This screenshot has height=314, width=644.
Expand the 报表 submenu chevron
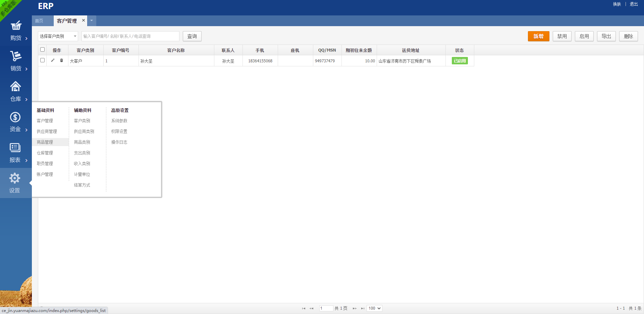pos(26,161)
